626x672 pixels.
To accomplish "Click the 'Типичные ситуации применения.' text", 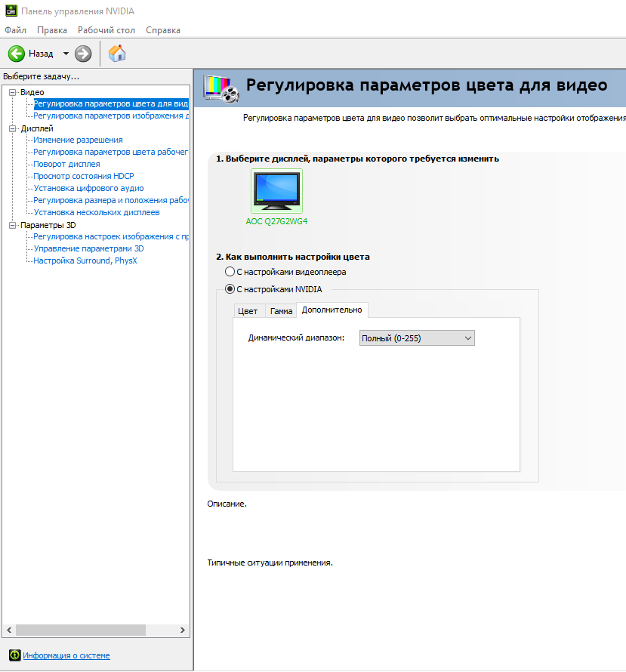I will pos(270,563).
